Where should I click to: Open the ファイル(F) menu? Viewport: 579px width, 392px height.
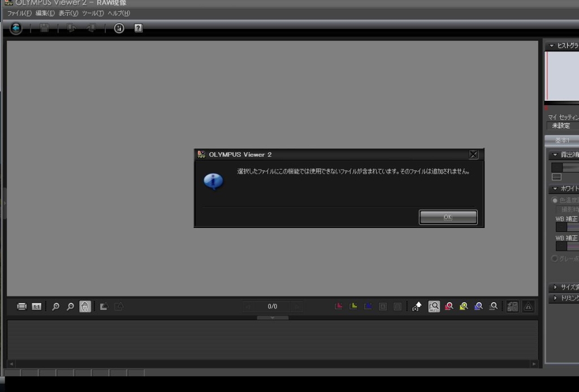(x=19, y=14)
